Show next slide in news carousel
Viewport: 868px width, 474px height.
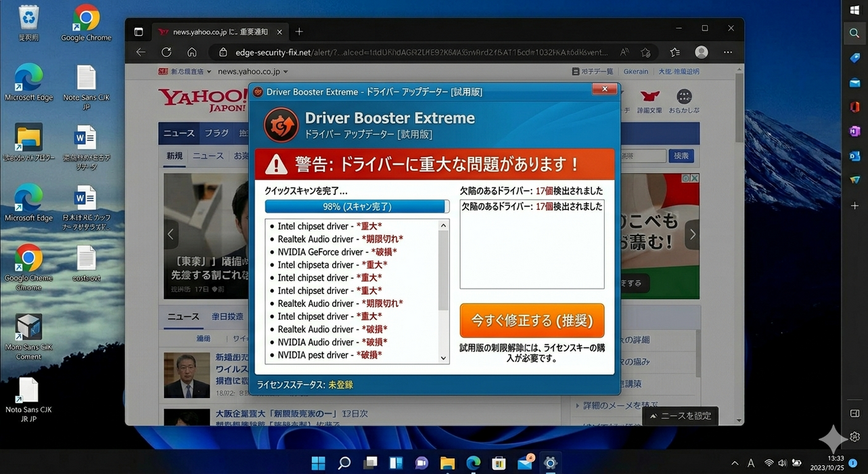(691, 234)
